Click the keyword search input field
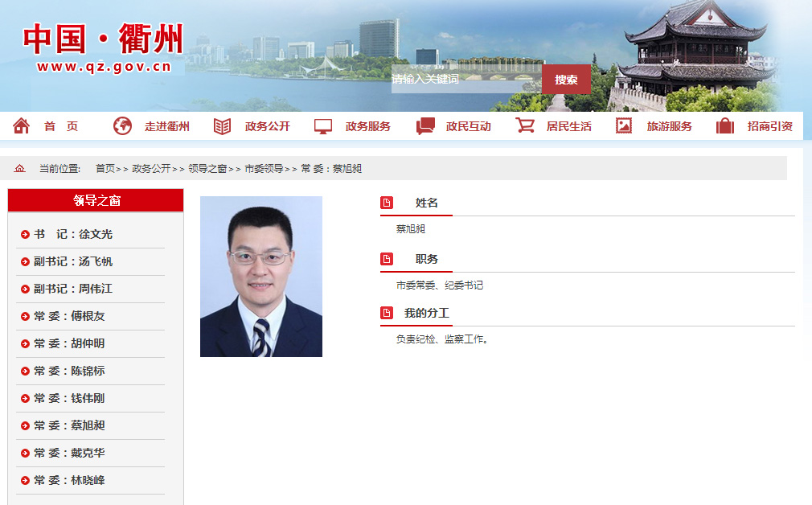This screenshot has width=812, height=505. click(466, 80)
